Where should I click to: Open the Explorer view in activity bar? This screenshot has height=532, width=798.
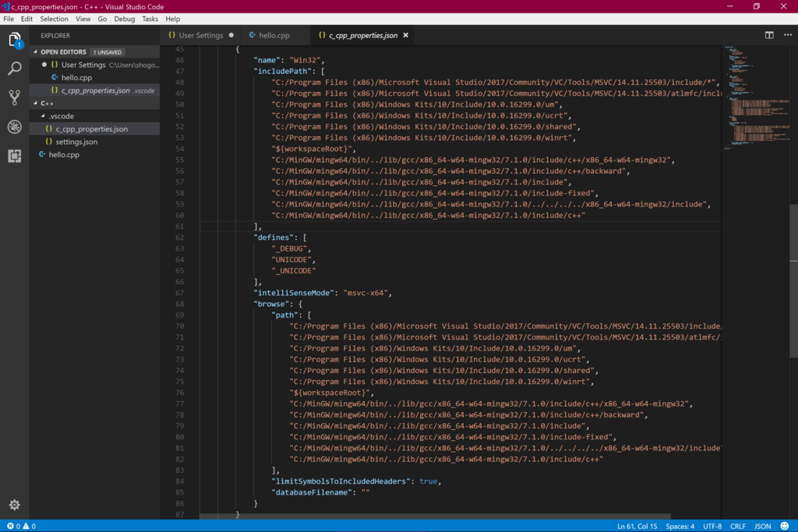(x=15, y=40)
